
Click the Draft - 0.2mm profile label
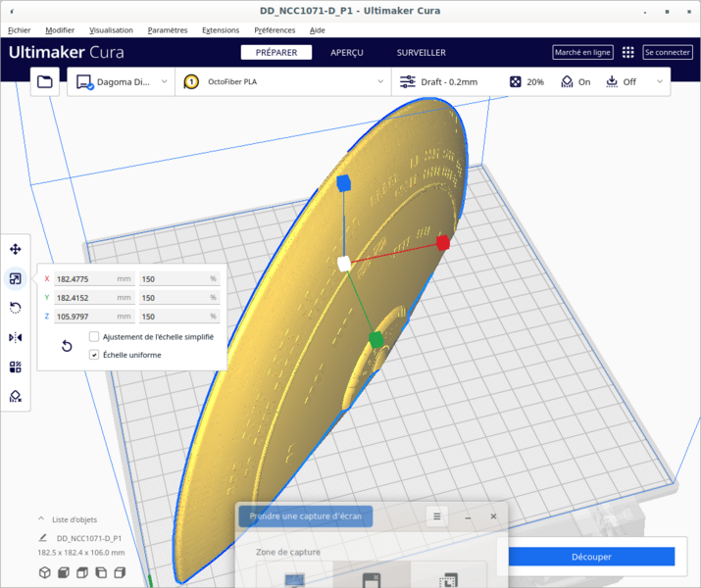pos(449,82)
